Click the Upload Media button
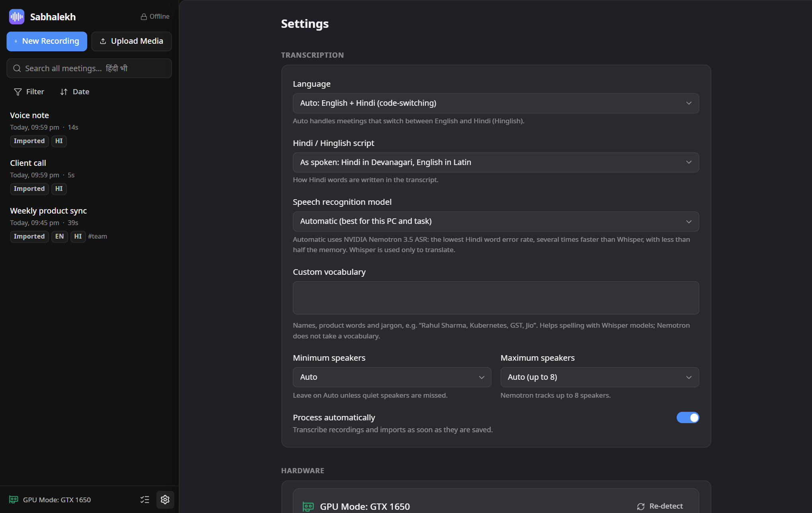This screenshot has height=513, width=812. click(x=132, y=41)
